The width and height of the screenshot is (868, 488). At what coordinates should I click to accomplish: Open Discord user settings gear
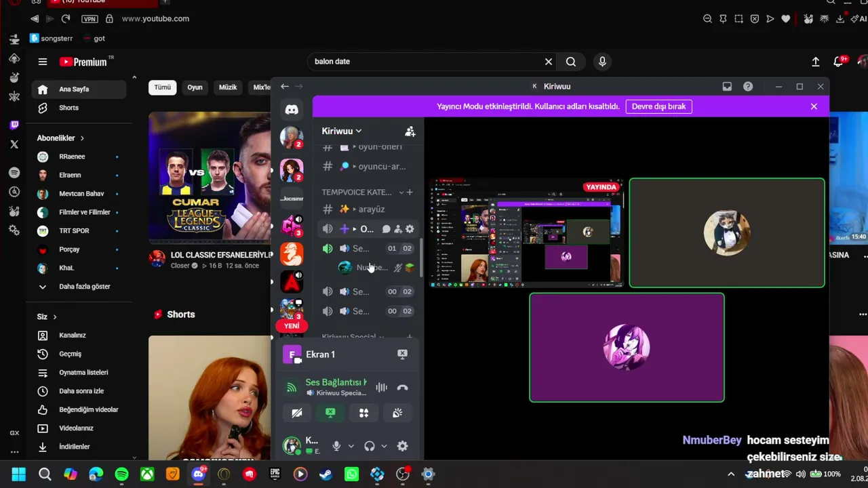(402, 446)
